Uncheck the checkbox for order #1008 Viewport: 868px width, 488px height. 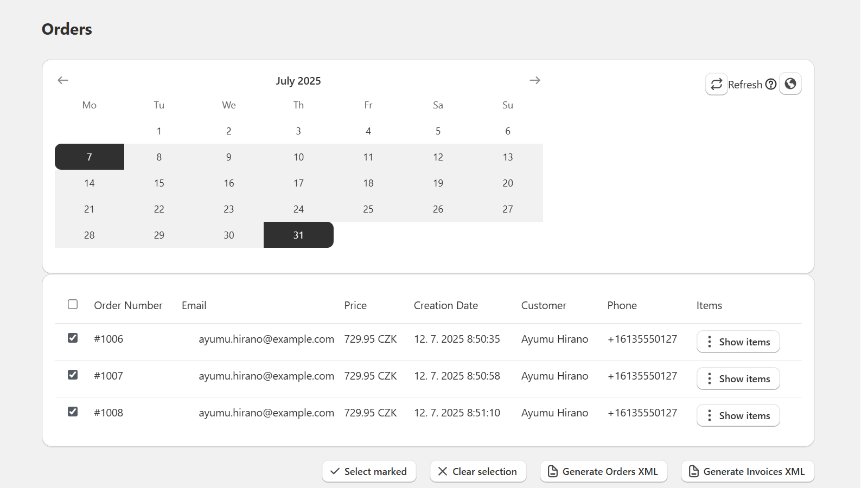coord(73,412)
